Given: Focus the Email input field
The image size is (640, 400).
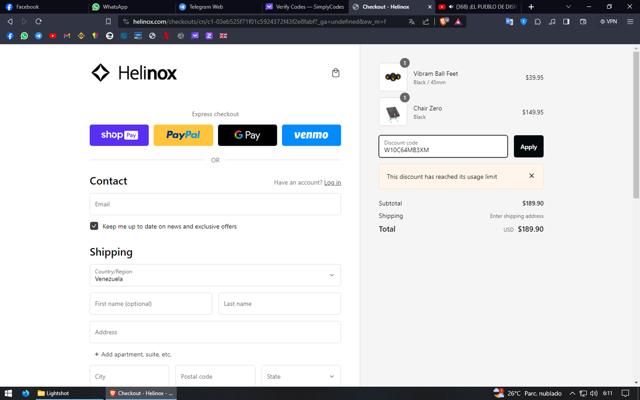Looking at the screenshot, I should click(215, 204).
